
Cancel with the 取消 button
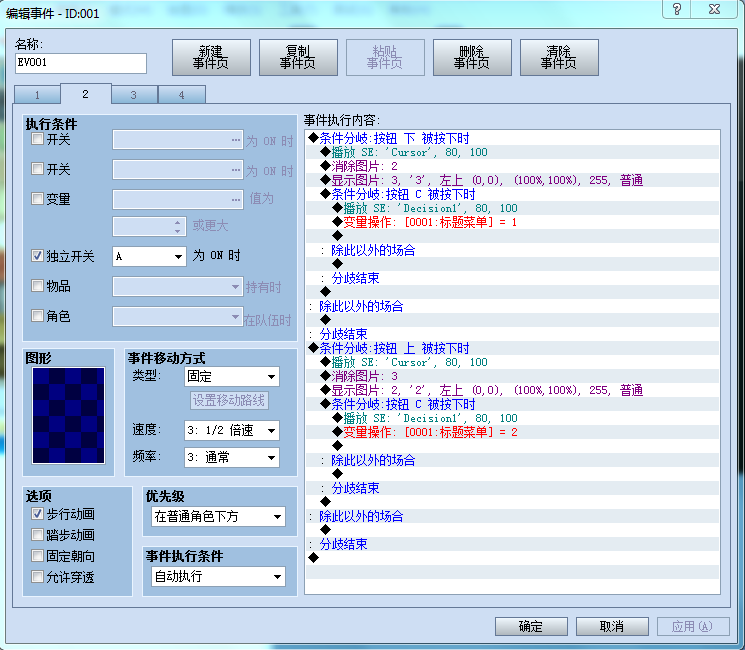coord(612,626)
